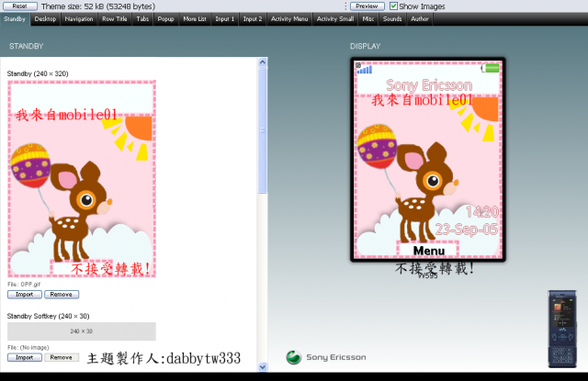The image size is (588, 381).
Task: Click the 14:20 clock text in preview
Action: coord(482,212)
